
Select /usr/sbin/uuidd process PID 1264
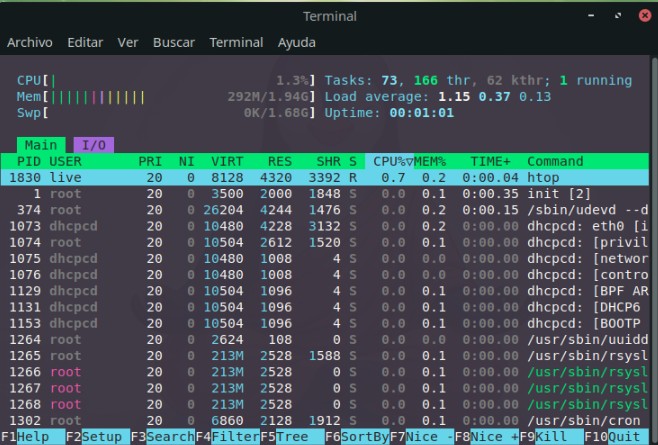(x=325, y=339)
